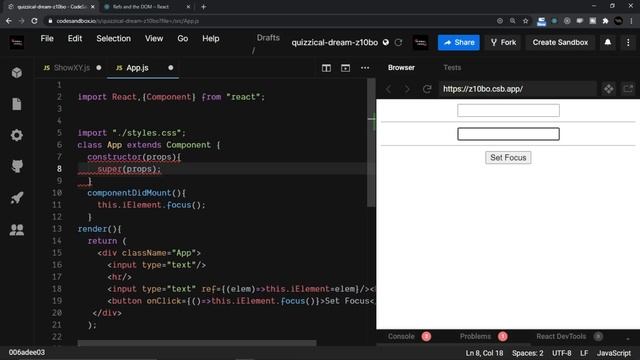Open the user avatar in header
640x360 pixels.
click(x=420, y=42)
